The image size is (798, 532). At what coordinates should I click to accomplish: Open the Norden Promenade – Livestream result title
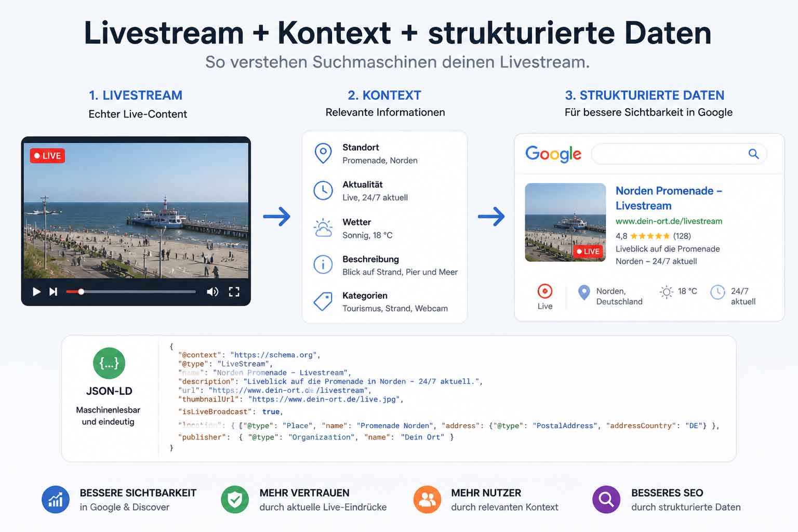[x=669, y=198]
